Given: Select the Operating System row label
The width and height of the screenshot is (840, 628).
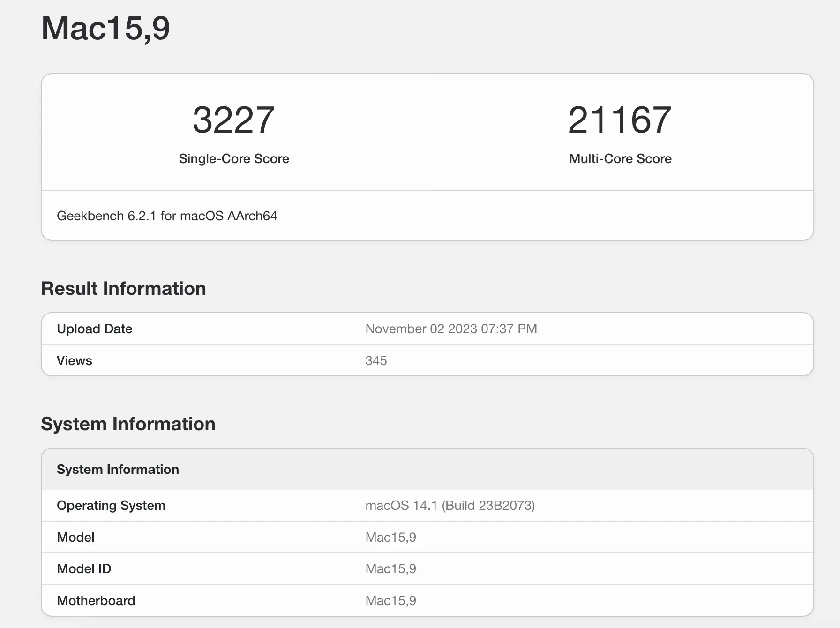Looking at the screenshot, I should click(111, 506).
